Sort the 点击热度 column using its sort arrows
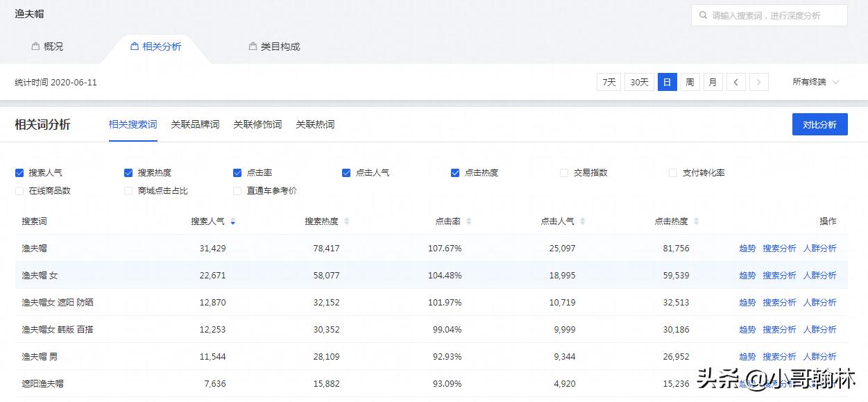 tap(697, 221)
